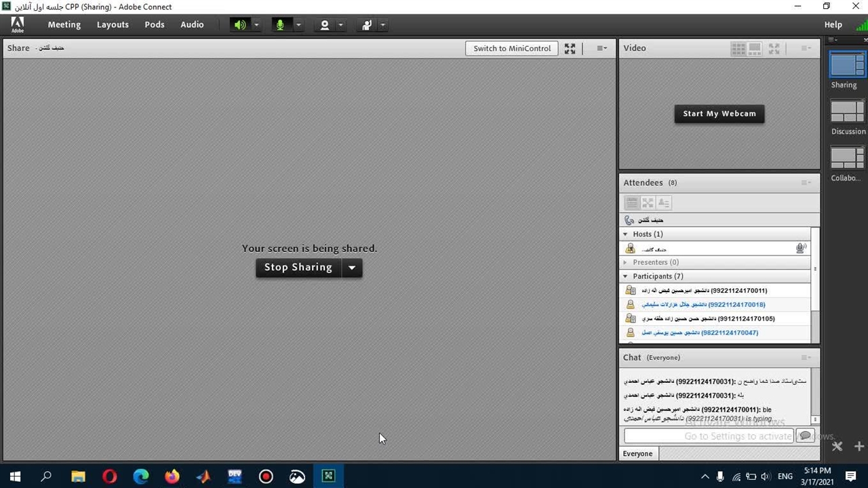Click the raise hand status icon
The image size is (868, 488).
[367, 25]
